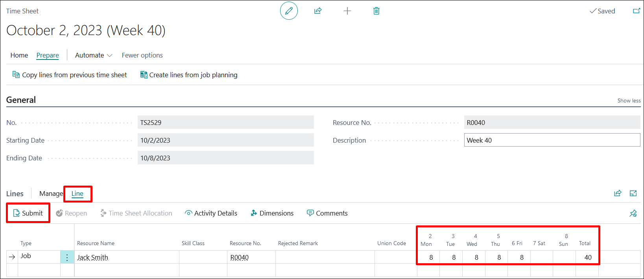Viewport: 644px width, 279px height.
Task: Click the share icon in top toolbar
Action: point(318,11)
